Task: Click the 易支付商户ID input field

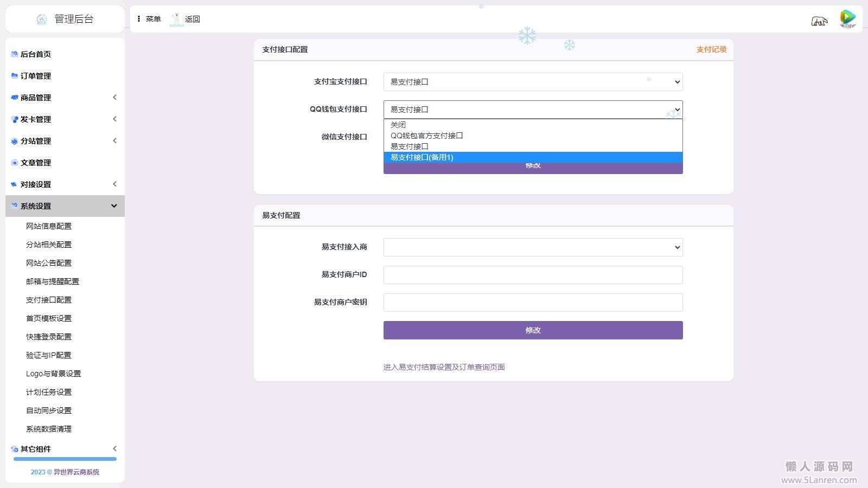Action: [x=533, y=275]
